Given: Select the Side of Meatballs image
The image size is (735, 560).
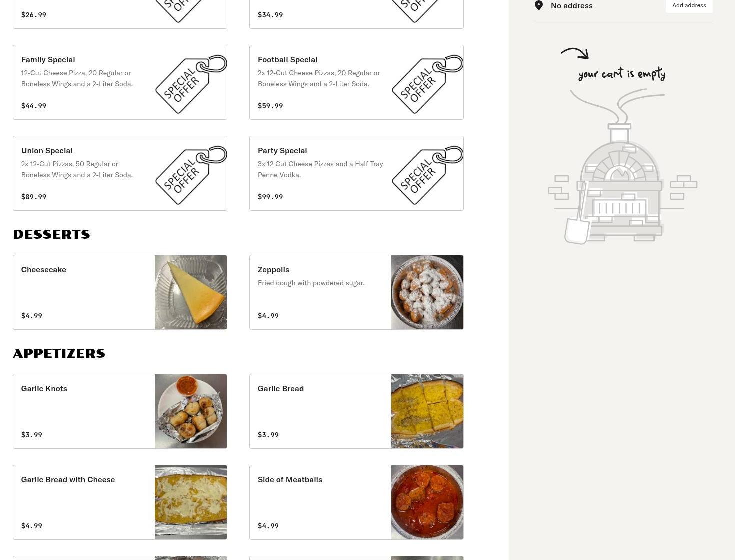Looking at the screenshot, I should (x=427, y=502).
